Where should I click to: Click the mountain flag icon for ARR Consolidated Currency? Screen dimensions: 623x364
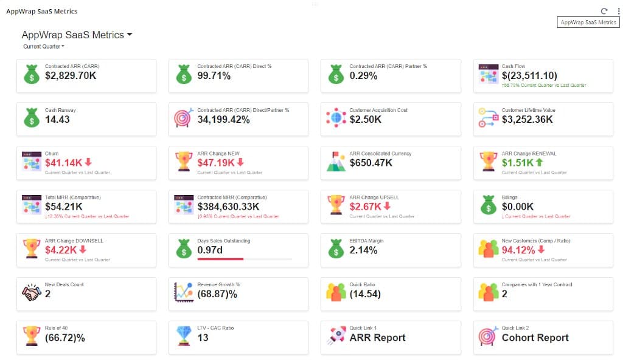coord(336,161)
